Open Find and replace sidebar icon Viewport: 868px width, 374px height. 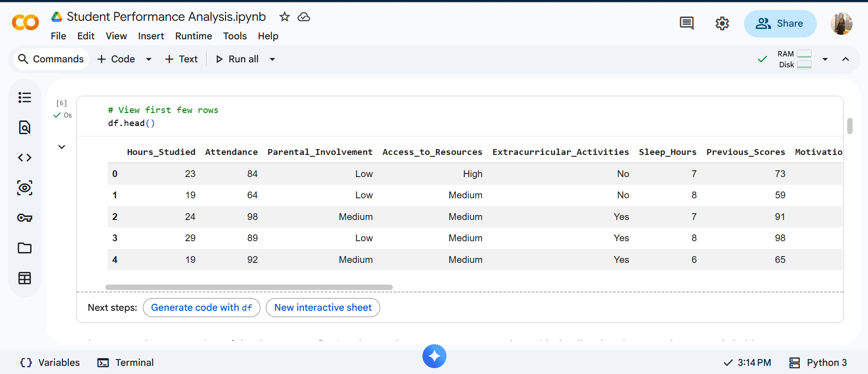pyautogui.click(x=24, y=127)
